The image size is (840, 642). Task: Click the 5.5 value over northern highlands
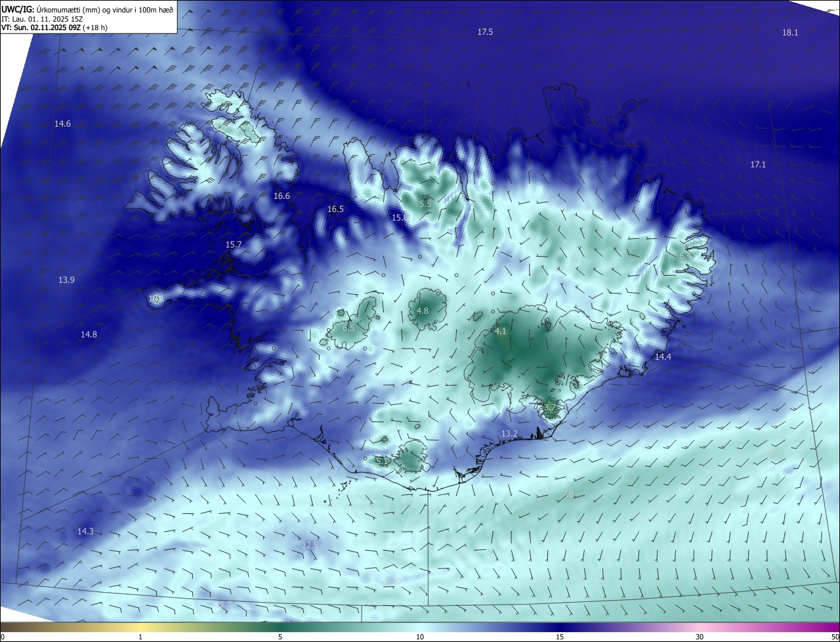coord(425,204)
